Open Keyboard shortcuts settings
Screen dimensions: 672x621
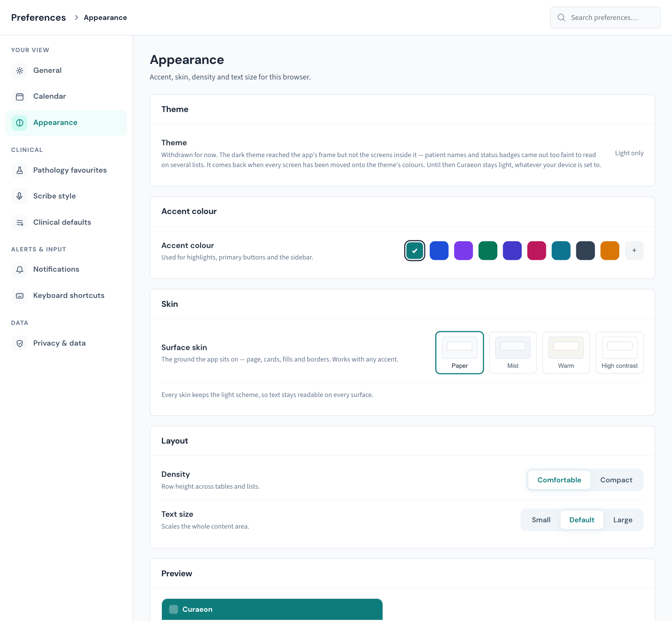point(66,296)
